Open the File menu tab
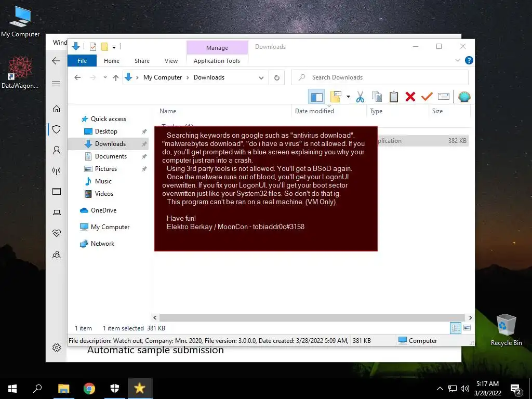The image size is (532, 399). pos(82,61)
